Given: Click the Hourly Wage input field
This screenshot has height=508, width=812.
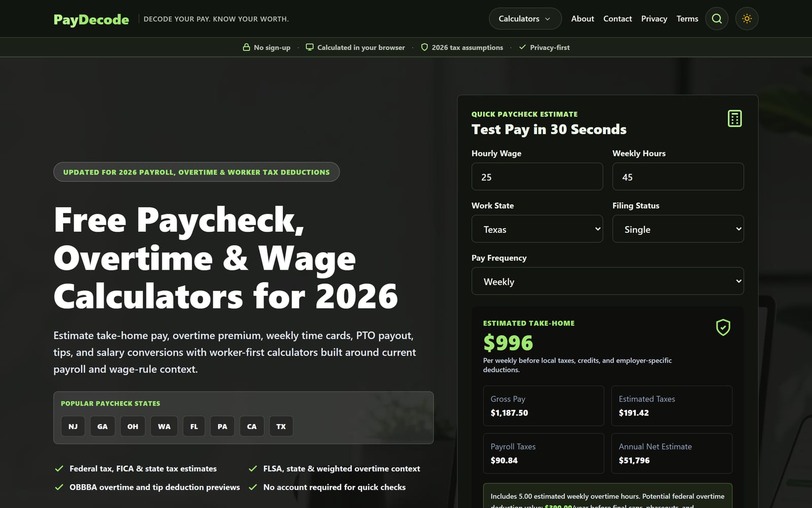Looking at the screenshot, I should click(x=537, y=177).
